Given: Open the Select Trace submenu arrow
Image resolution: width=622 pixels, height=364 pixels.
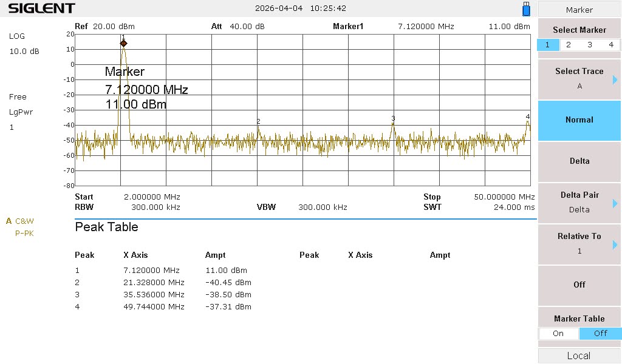Looking at the screenshot, I should point(615,80).
